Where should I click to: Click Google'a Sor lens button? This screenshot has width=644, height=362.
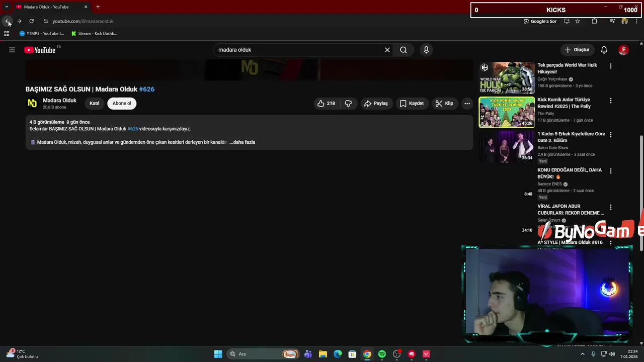coord(540,21)
